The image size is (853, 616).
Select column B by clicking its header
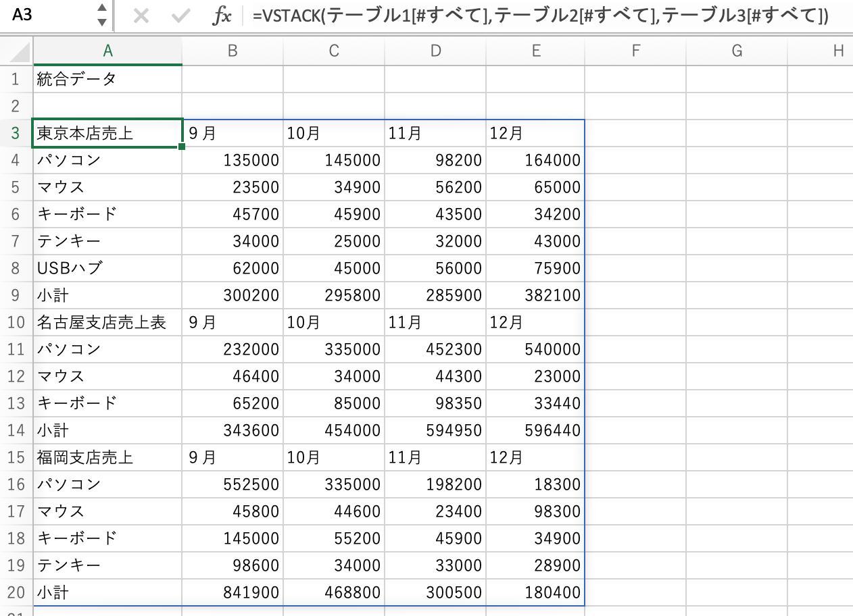[232, 51]
